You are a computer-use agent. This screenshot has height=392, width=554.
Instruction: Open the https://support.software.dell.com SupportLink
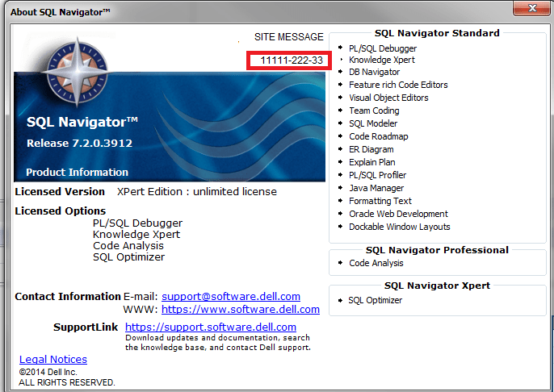211,327
